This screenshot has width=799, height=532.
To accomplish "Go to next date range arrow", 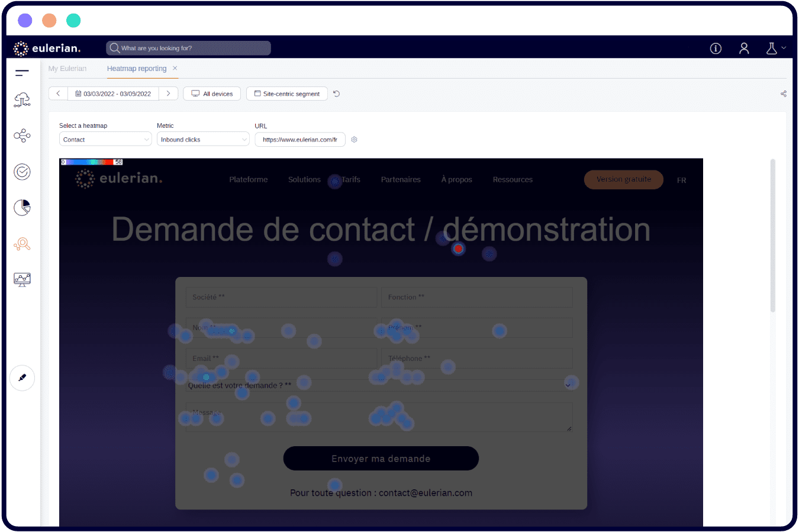I will click(168, 93).
